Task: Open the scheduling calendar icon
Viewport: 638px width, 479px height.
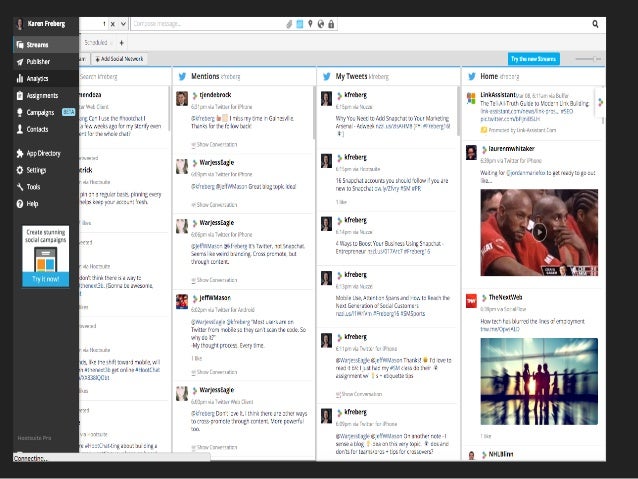Action: pos(300,24)
